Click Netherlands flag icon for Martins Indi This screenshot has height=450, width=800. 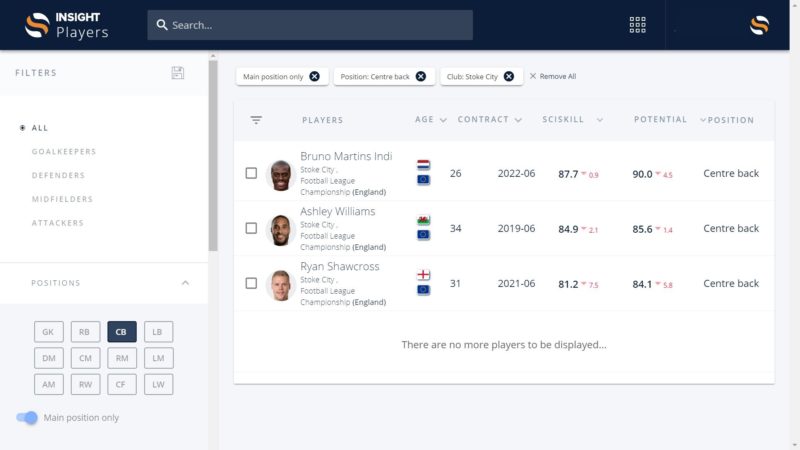(423, 165)
